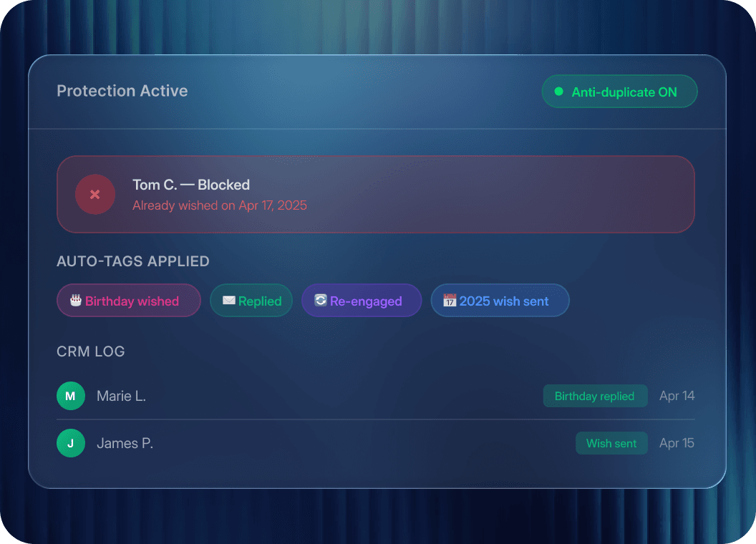Image resolution: width=756 pixels, height=544 pixels.
Task: Click the envelope icon in Replied tag
Action: (x=229, y=300)
